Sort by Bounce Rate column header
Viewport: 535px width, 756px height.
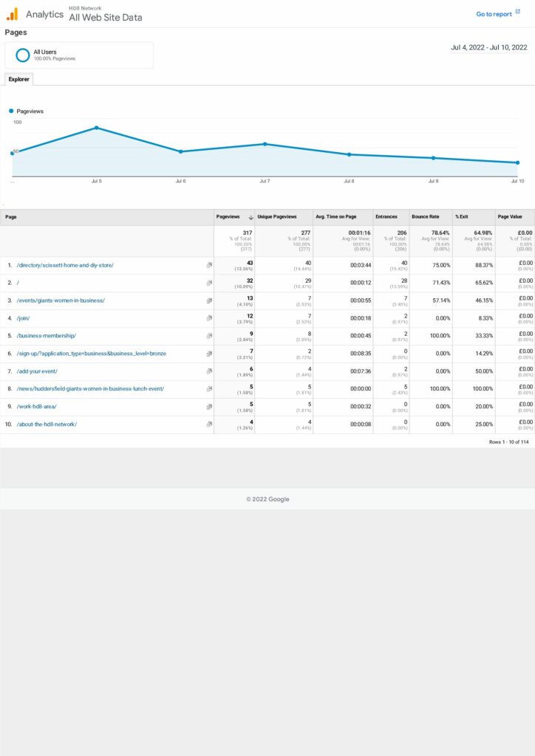pos(426,217)
